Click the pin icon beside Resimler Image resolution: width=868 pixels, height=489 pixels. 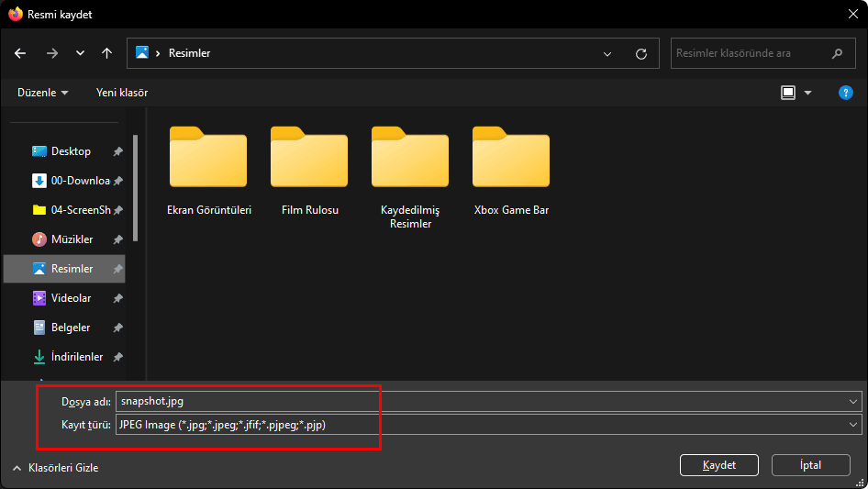point(118,269)
